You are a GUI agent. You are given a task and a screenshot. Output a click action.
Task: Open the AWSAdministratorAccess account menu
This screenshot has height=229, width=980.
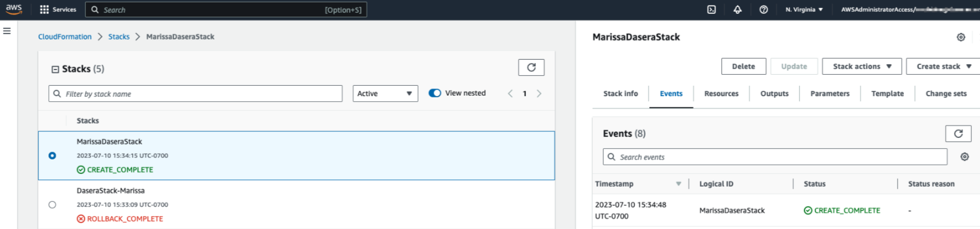tap(910, 10)
